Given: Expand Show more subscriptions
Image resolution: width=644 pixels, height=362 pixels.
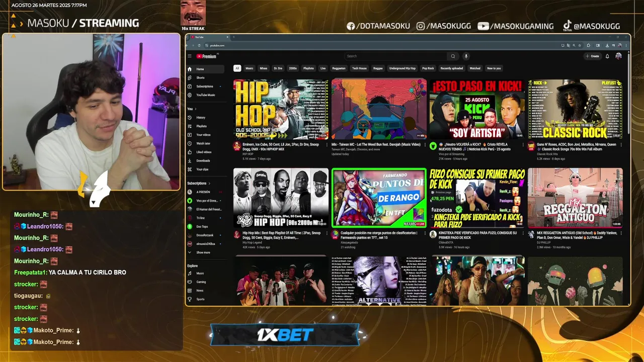Looking at the screenshot, I should (x=205, y=252).
